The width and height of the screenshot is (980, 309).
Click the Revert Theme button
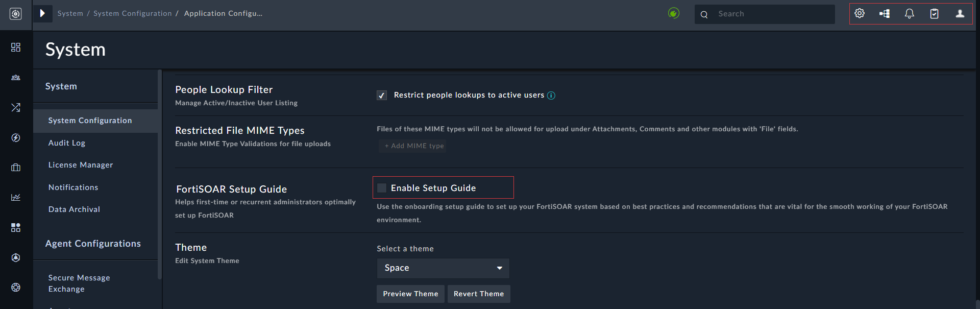479,294
